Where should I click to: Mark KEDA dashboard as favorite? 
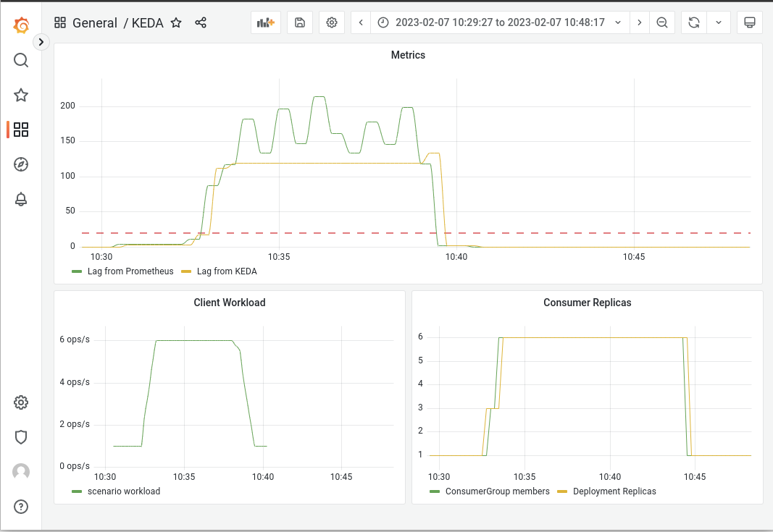[x=176, y=22]
